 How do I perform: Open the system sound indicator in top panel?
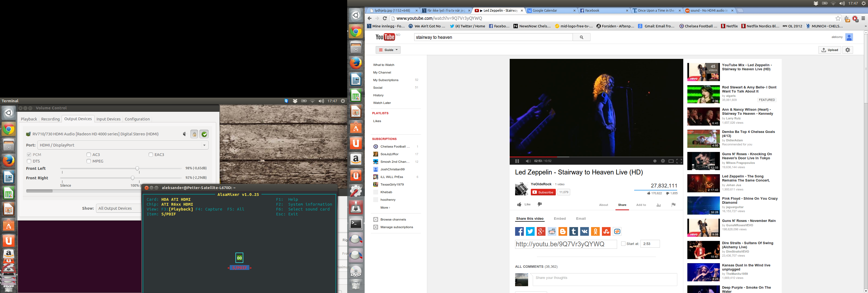[842, 3]
